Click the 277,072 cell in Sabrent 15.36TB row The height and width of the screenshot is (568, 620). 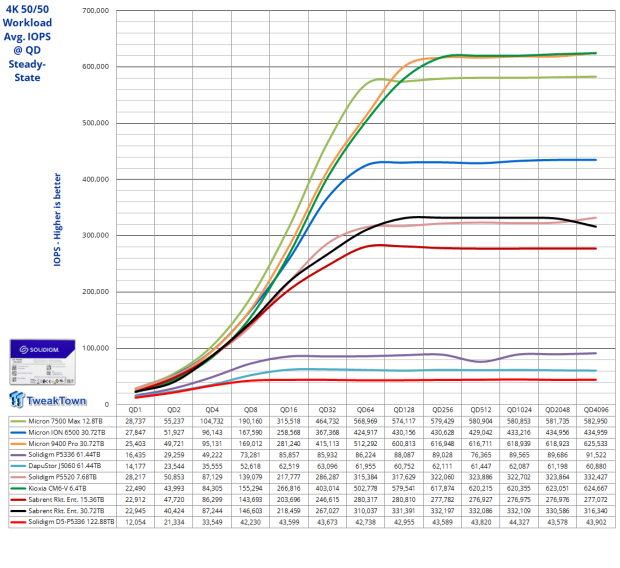(596, 500)
